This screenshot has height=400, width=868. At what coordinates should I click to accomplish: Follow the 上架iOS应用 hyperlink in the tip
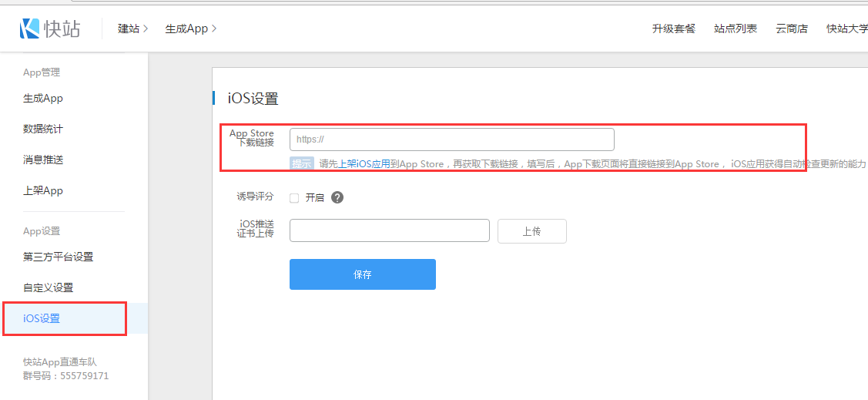click(x=364, y=163)
